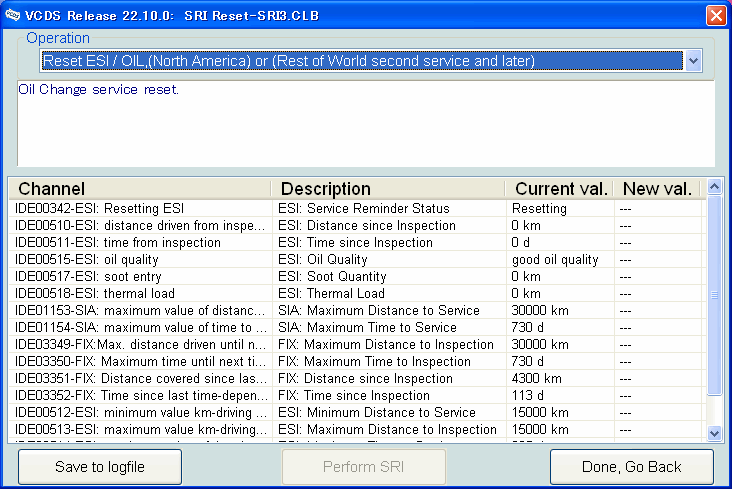Click the New val. column header
Screen dimensions: 732x489
657,189
